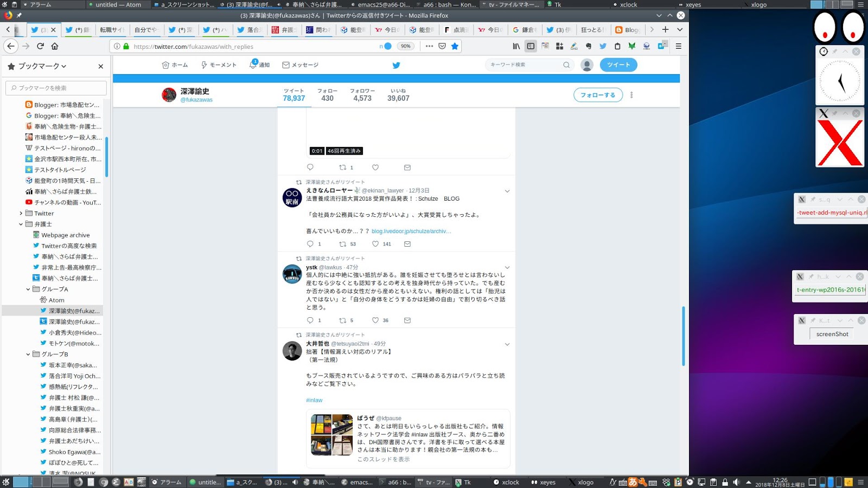Screen dimensions: 868x488
Task: Close the bookmarks sidebar
Action: point(100,66)
